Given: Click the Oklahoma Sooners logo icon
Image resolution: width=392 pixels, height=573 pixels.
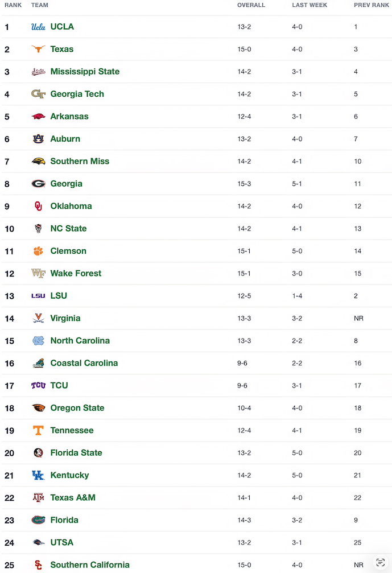Looking at the screenshot, I should (38, 206).
